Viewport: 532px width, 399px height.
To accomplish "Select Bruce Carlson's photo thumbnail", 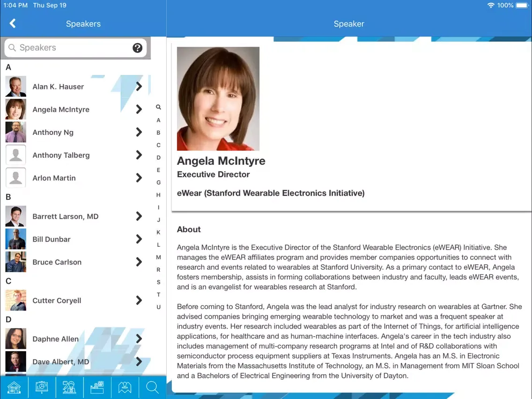I will tap(15, 262).
